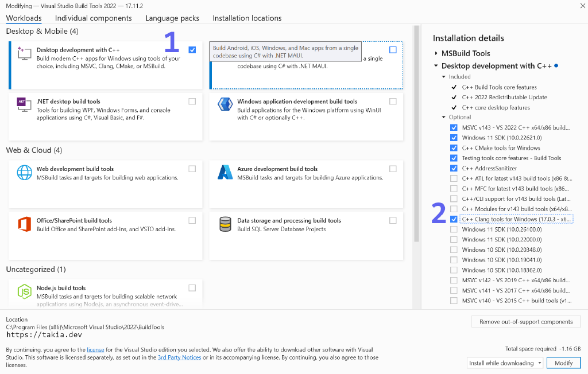The height and width of the screenshot is (374, 588).
Task: Uncheck C++ CMake tools for Windows
Action: coord(454,148)
